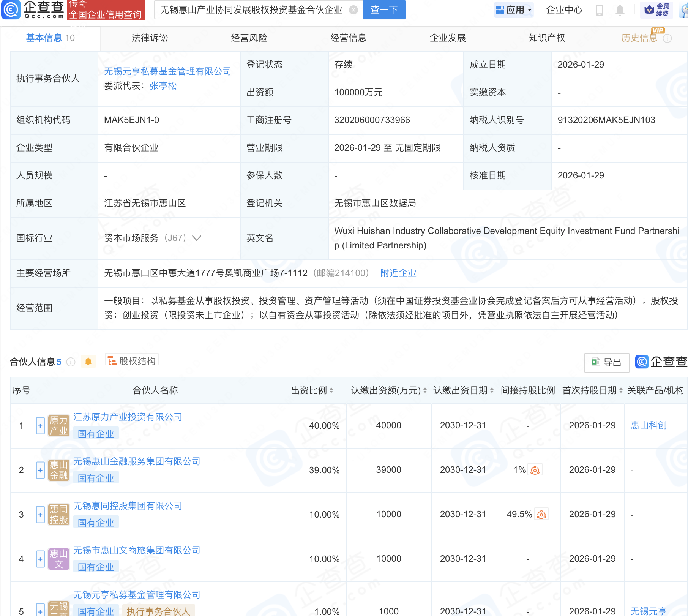The image size is (688, 616).
Task: Expand row for 无锡惠同控股集团有限公司
Action: click(40, 515)
